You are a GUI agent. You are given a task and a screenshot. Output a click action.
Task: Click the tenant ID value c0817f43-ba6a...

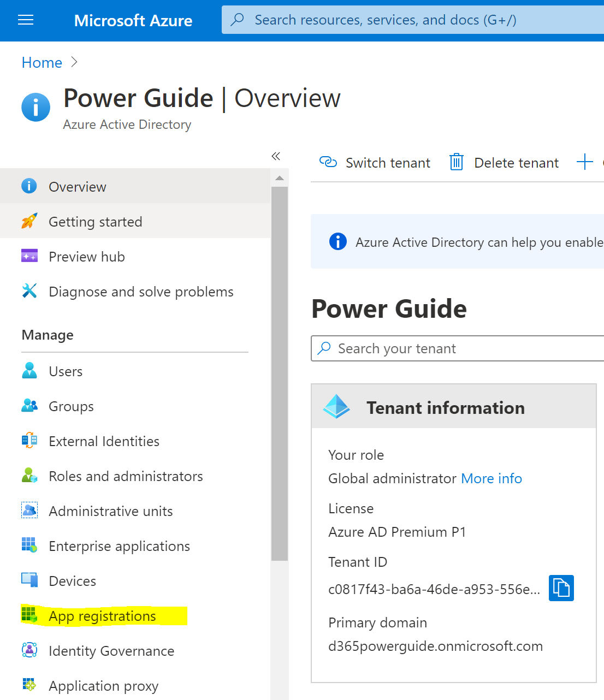(434, 589)
